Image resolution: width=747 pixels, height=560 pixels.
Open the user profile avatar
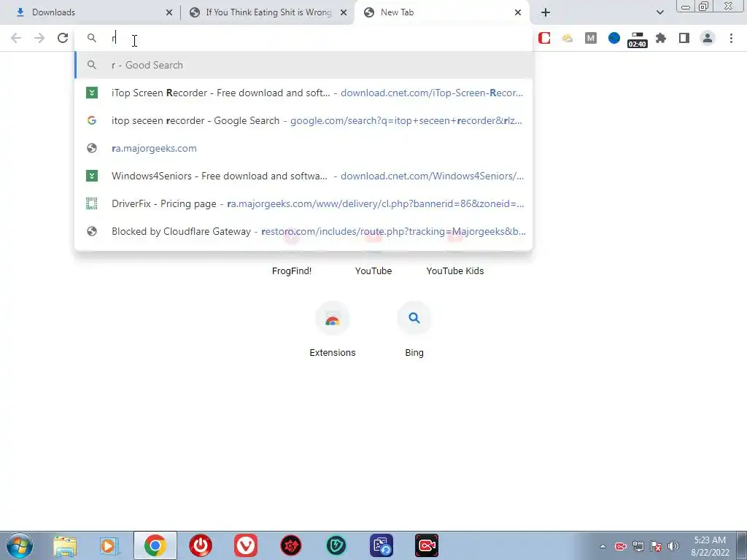708,38
